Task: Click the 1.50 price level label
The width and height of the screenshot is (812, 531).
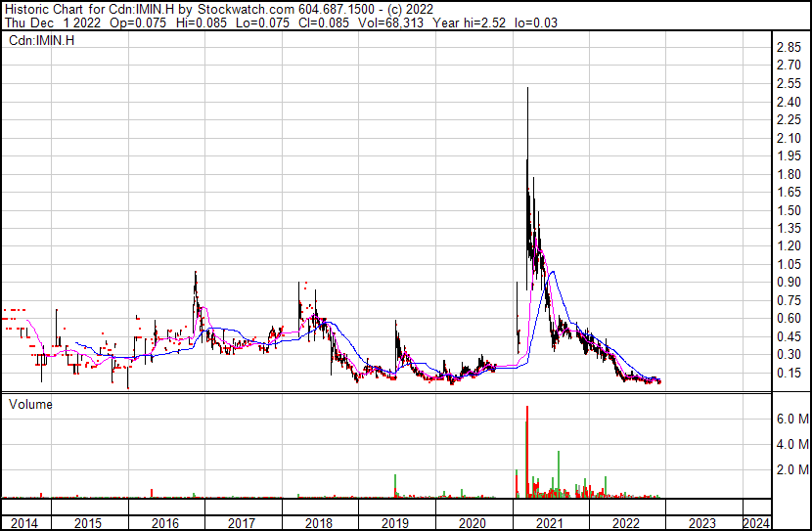Action: (789, 210)
